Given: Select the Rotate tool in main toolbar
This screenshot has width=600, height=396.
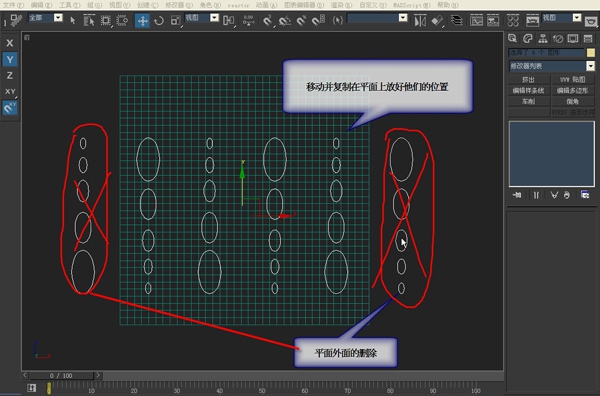Looking at the screenshot, I should (158, 20).
